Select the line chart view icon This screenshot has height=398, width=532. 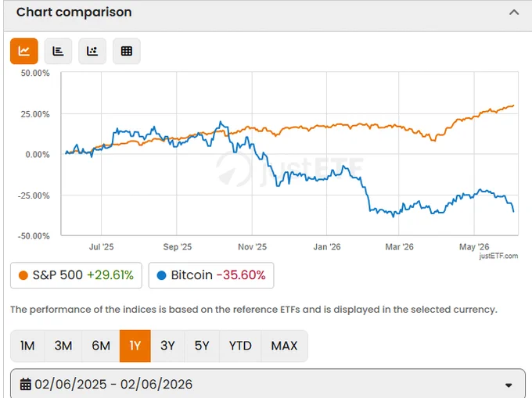click(x=24, y=51)
